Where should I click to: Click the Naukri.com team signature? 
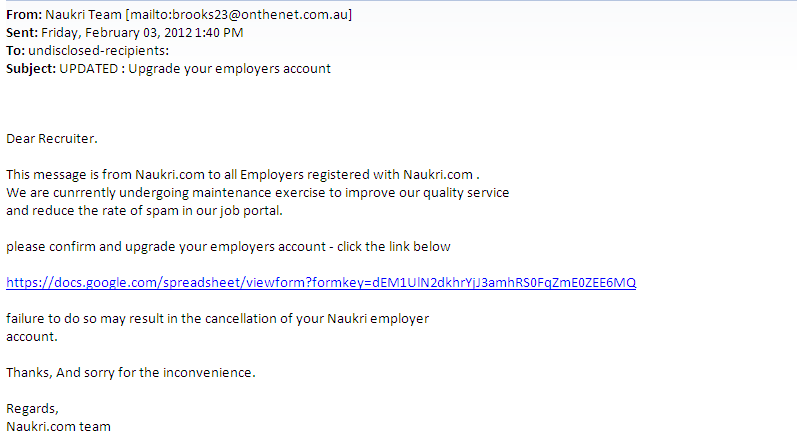click(58, 427)
